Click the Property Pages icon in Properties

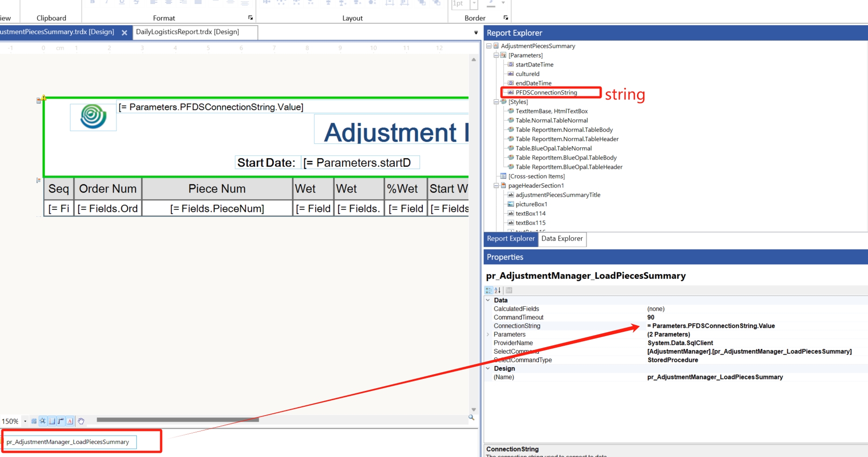click(x=509, y=290)
